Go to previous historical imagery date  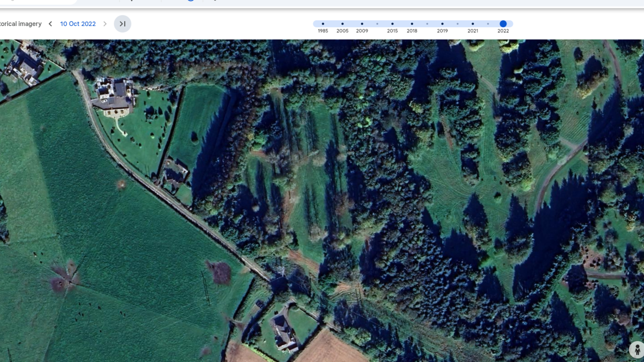point(50,24)
